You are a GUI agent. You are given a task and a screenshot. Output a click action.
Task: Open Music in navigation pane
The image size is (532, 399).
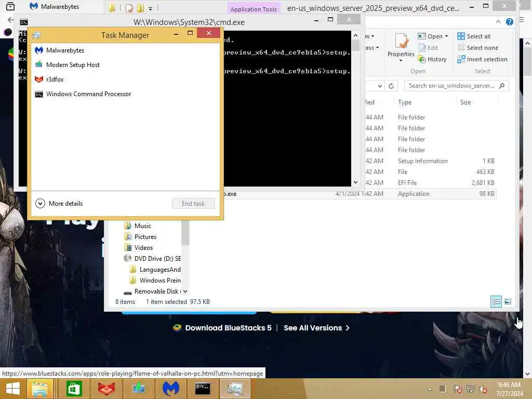click(x=142, y=226)
